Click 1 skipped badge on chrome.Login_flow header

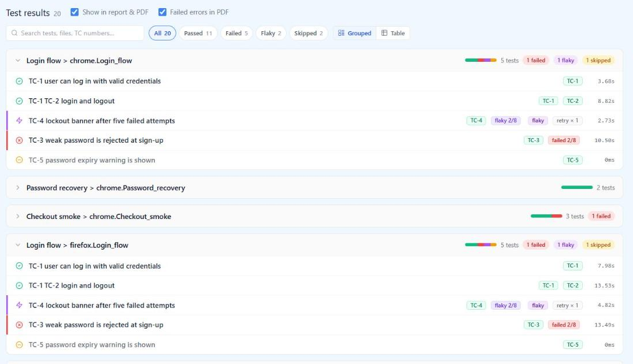point(598,61)
